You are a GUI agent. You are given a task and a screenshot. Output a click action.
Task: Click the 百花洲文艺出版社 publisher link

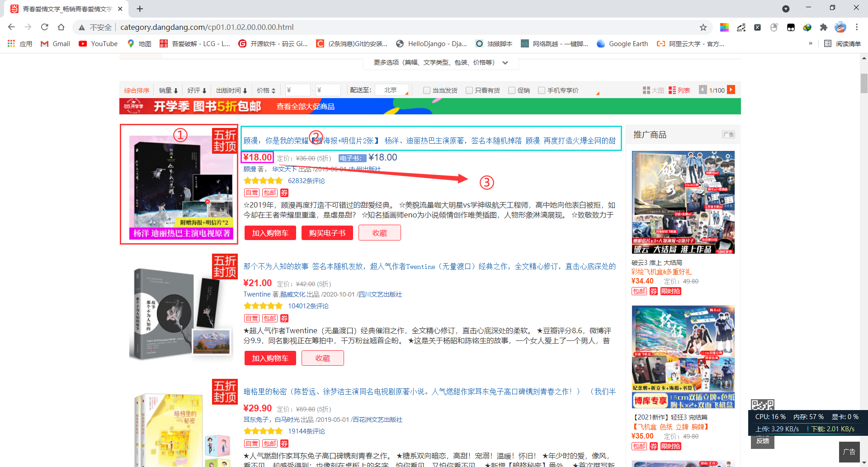377,420
